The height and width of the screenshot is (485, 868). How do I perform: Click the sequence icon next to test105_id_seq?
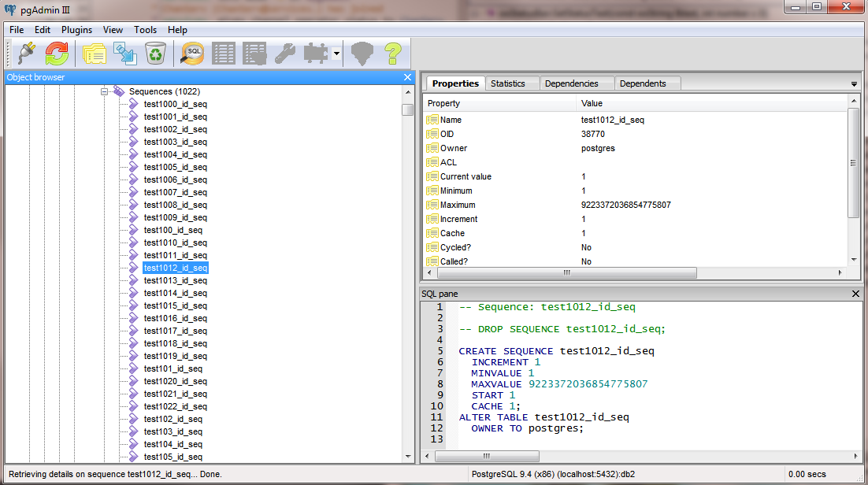133,457
